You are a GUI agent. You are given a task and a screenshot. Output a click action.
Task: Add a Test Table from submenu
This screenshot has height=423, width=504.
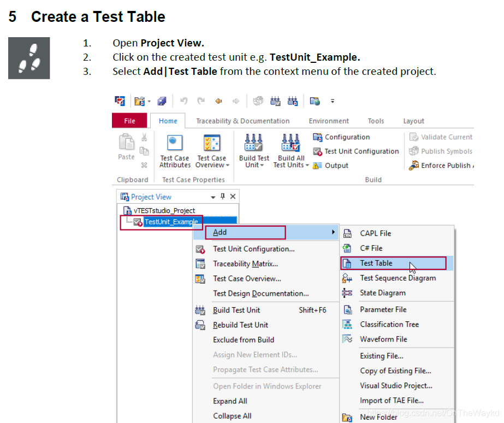[x=396, y=263]
